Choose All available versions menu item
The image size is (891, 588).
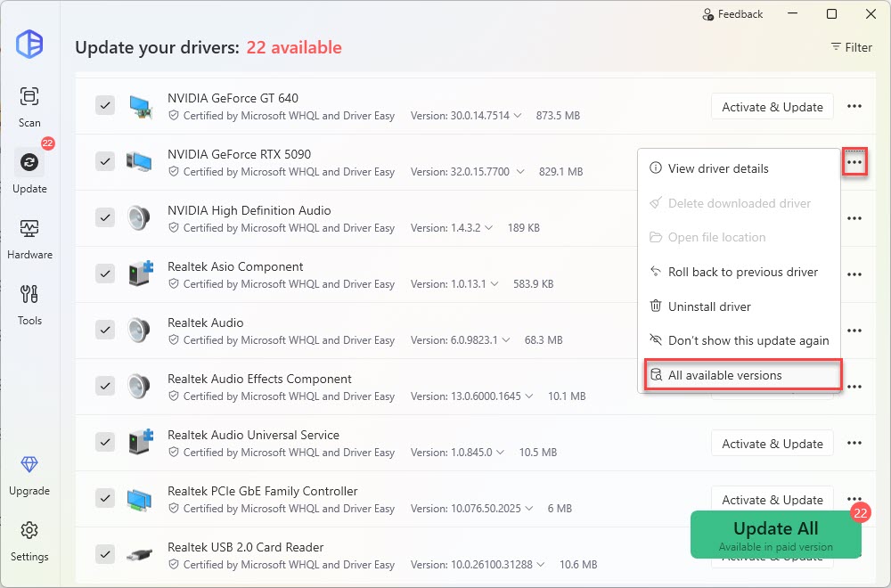742,375
